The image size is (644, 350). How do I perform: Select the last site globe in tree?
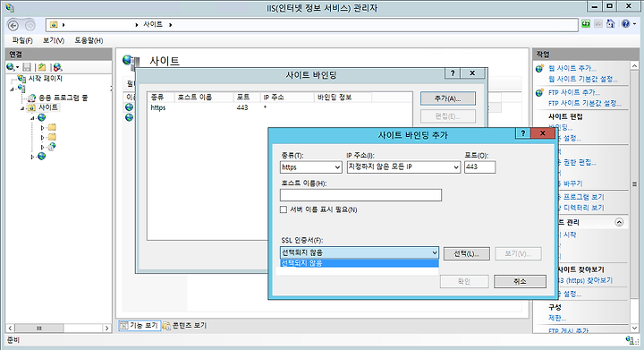coord(41,157)
